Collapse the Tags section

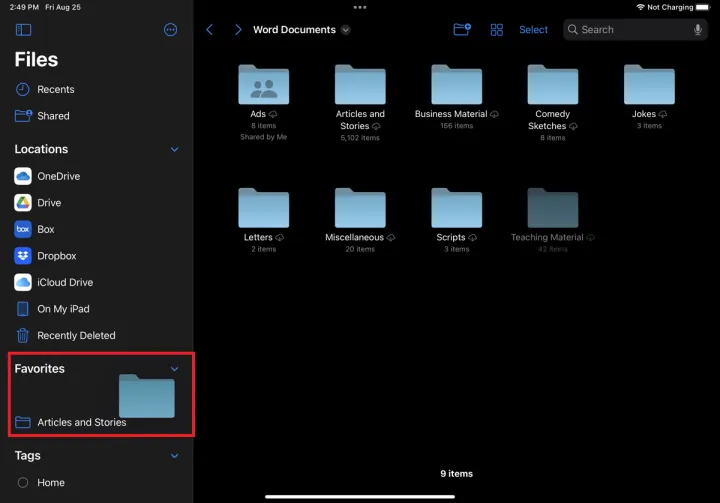point(174,456)
